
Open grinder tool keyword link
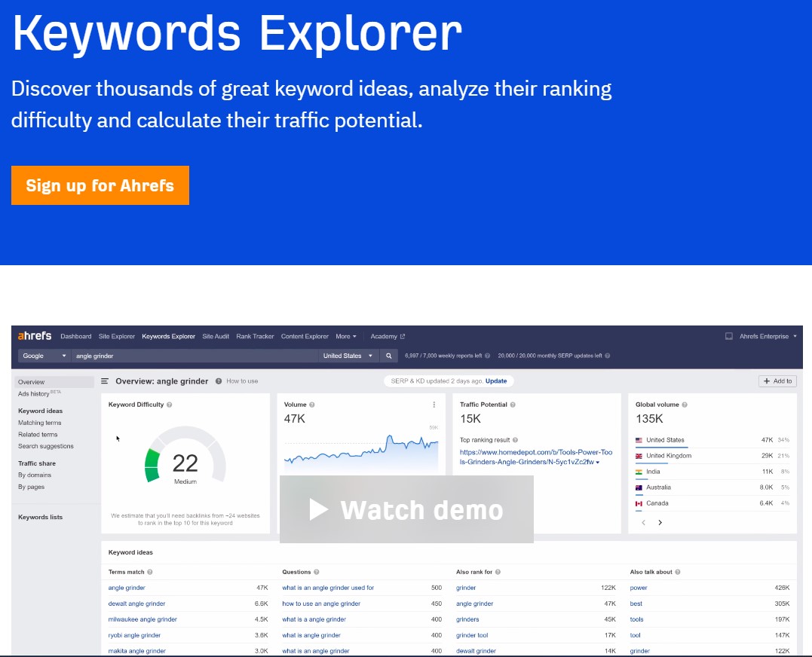pos(472,635)
